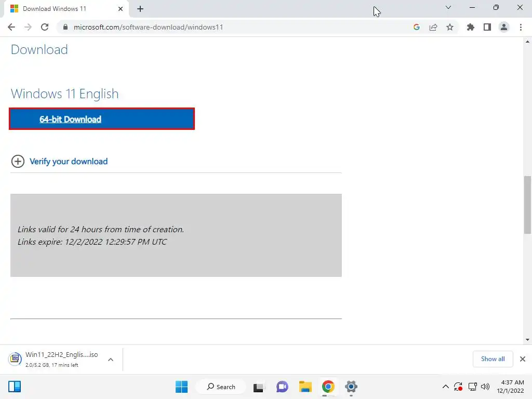Viewport: 532px width, 399px height.
Task: Bookmark this page with the star
Action: [450, 27]
